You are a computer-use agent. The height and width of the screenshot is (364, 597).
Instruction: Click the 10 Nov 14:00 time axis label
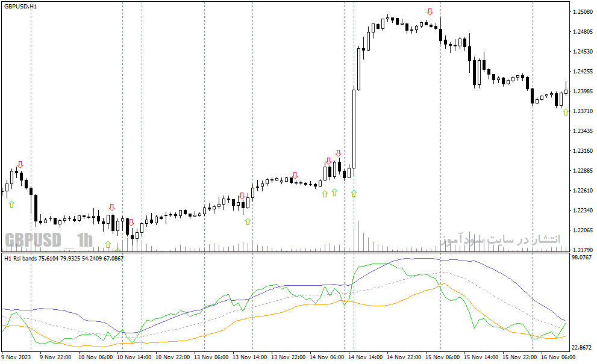pos(134,357)
